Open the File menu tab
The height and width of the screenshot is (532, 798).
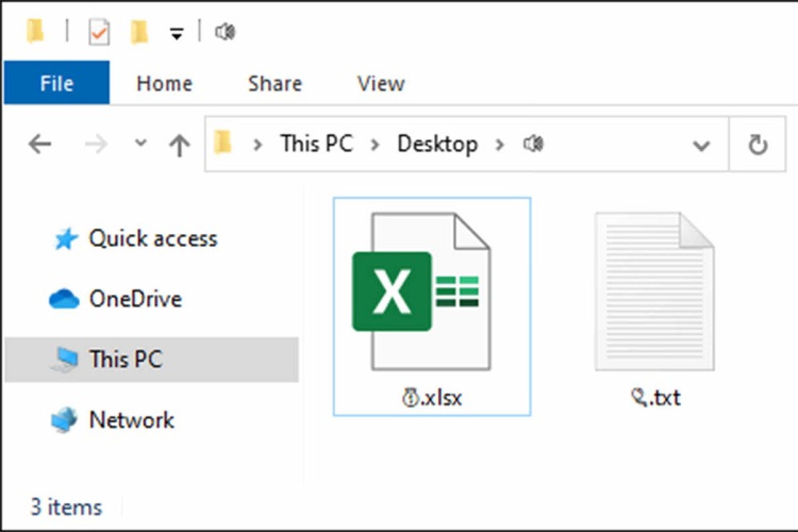[57, 83]
